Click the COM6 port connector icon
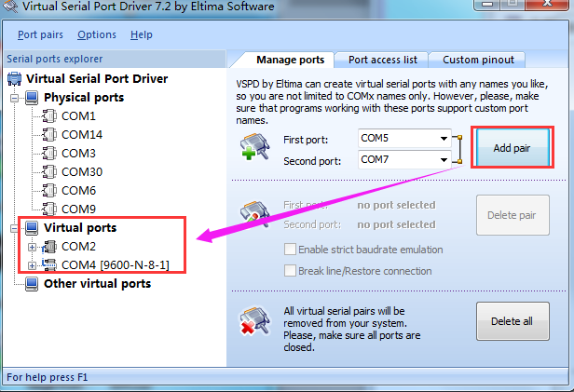This screenshot has height=392, width=574. [x=49, y=191]
